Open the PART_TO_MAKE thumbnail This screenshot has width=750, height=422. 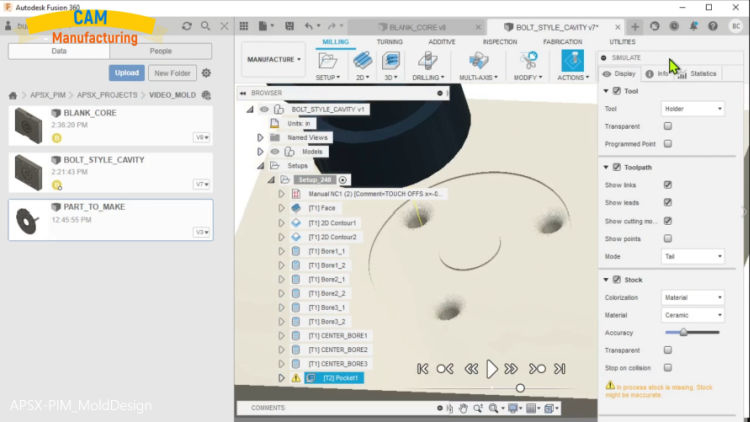(28, 221)
